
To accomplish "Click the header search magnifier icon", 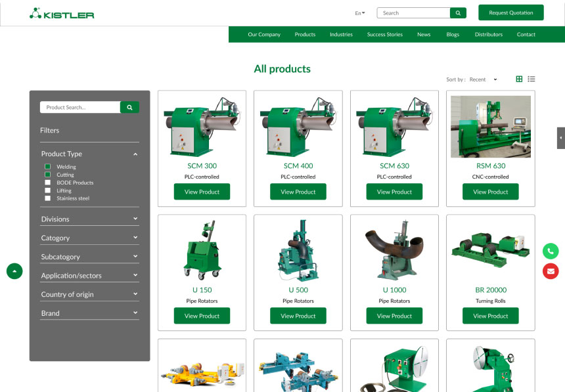I will (x=458, y=12).
